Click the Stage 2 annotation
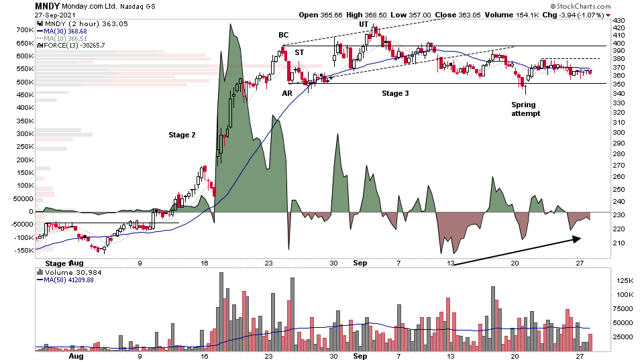The width and height of the screenshot is (644, 362). 182,135
